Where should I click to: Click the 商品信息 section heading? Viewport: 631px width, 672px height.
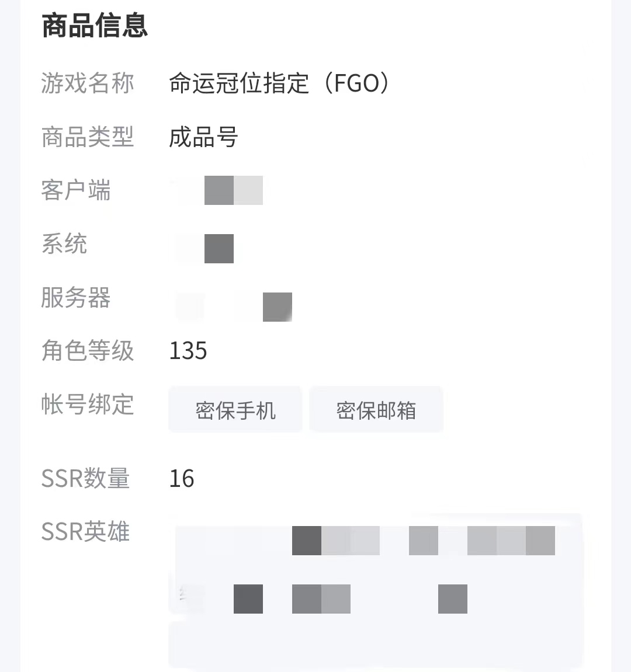click(x=95, y=26)
